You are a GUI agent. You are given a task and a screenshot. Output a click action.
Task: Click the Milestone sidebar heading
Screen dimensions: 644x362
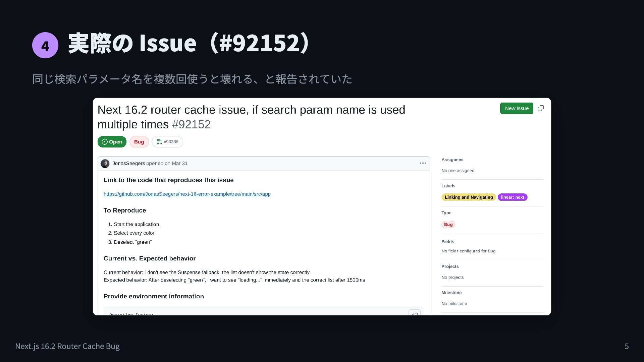(x=451, y=293)
